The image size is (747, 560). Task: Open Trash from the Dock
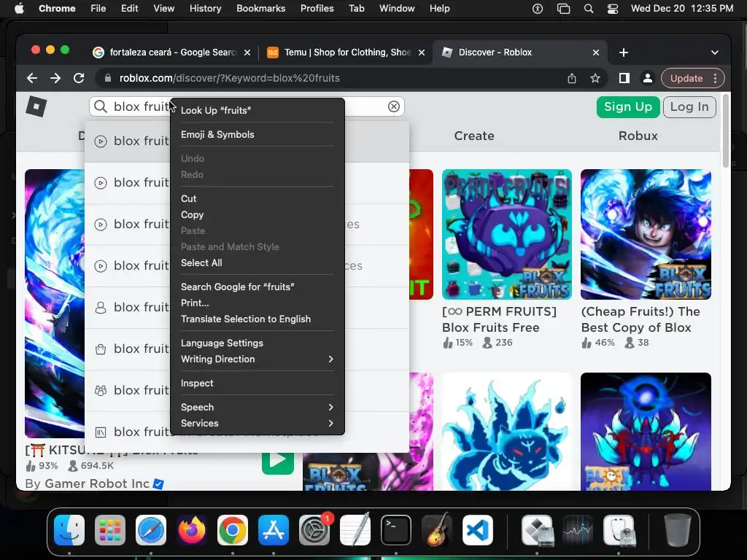(x=678, y=530)
